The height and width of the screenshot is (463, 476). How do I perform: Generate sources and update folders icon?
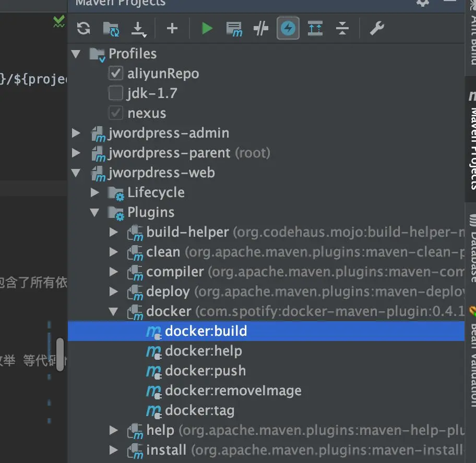[x=111, y=29]
